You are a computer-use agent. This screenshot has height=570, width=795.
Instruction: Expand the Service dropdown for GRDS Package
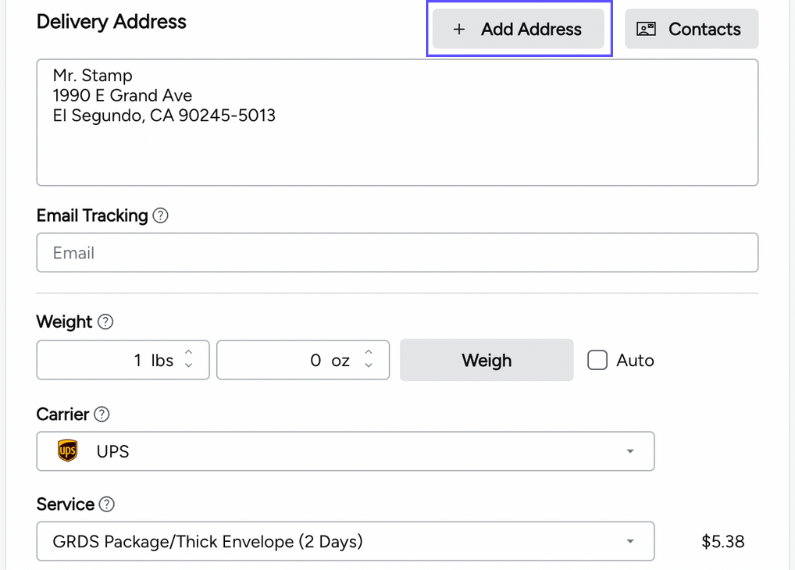[345, 542]
